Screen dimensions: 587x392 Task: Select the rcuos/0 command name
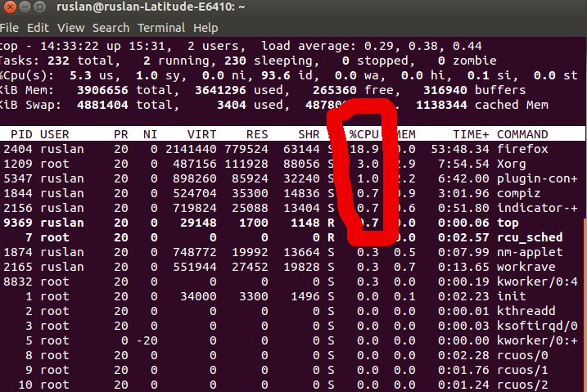[x=522, y=355]
